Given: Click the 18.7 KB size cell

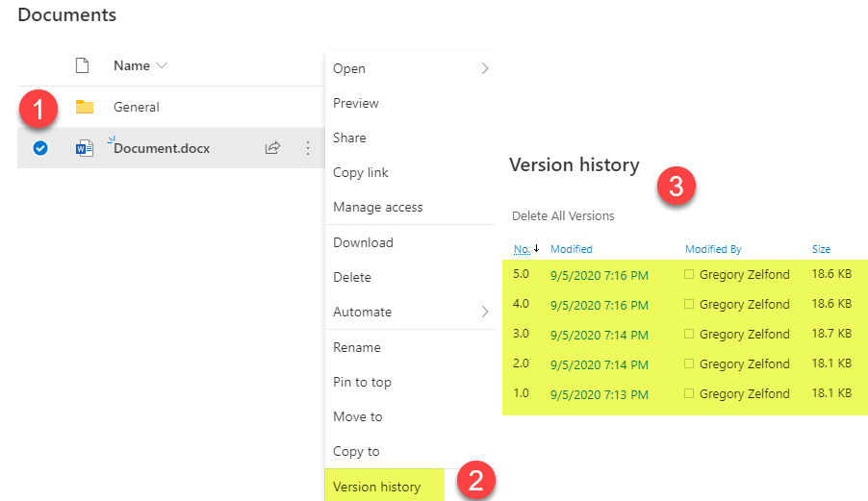Looking at the screenshot, I should click(x=831, y=334).
